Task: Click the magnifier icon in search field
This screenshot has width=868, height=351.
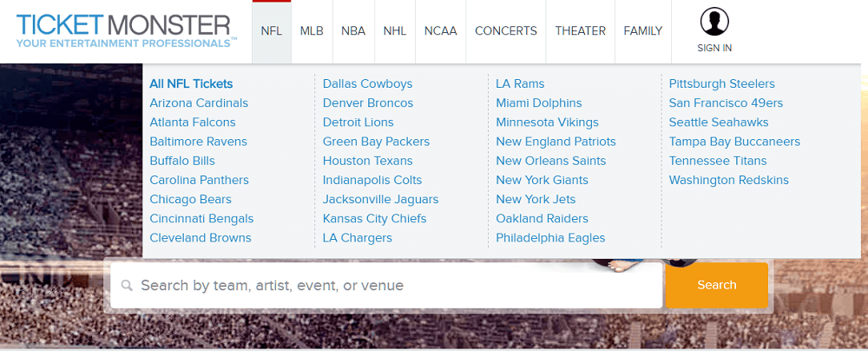Action: coord(128,286)
